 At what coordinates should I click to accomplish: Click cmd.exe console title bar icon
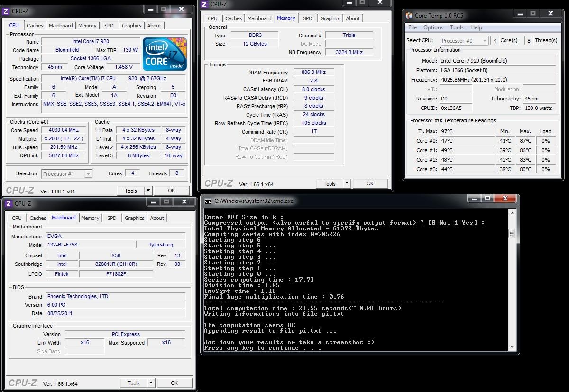coord(208,201)
